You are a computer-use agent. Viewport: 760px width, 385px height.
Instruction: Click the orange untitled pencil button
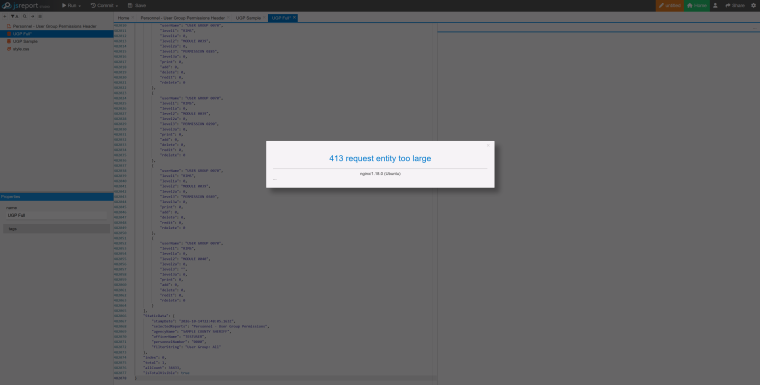[x=669, y=5]
